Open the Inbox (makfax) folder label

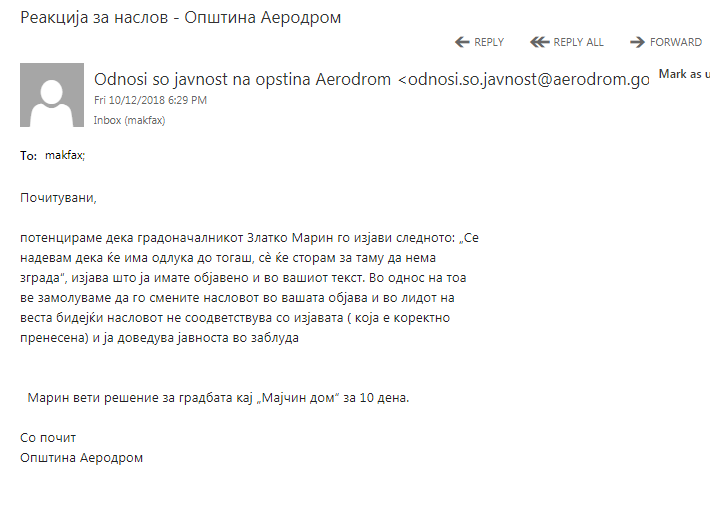pyautogui.click(x=129, y=120)
